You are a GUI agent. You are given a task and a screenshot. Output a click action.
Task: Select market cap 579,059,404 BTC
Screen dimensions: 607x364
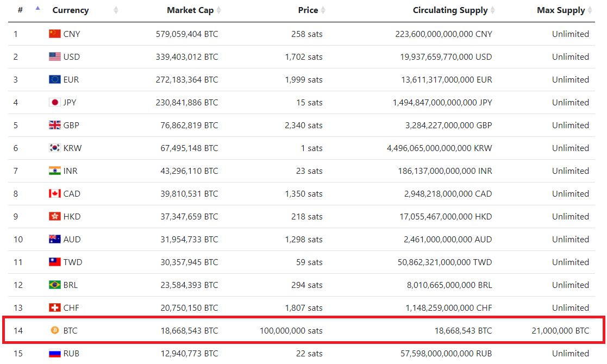[x=187, y=34]
